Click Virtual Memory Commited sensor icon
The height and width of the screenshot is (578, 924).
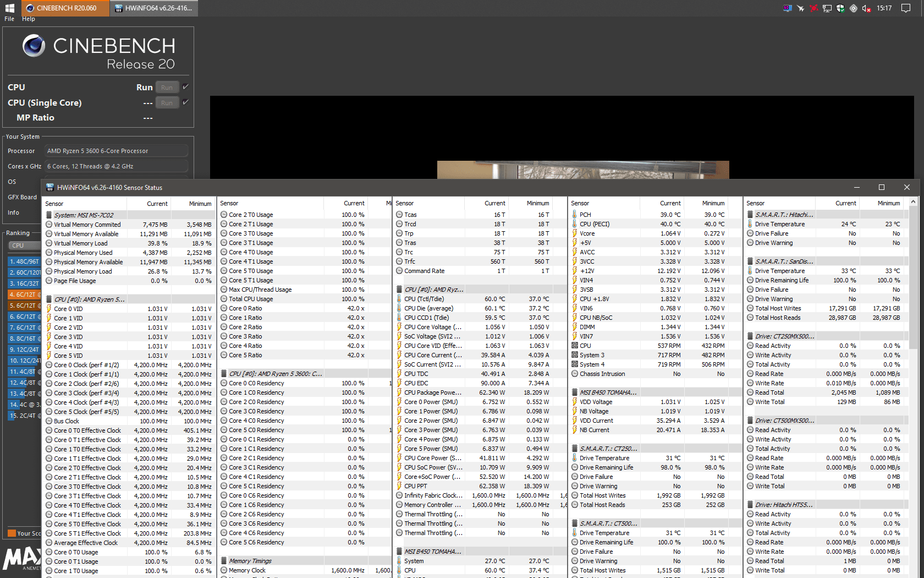pyautogui.click(x=49, y=225)
